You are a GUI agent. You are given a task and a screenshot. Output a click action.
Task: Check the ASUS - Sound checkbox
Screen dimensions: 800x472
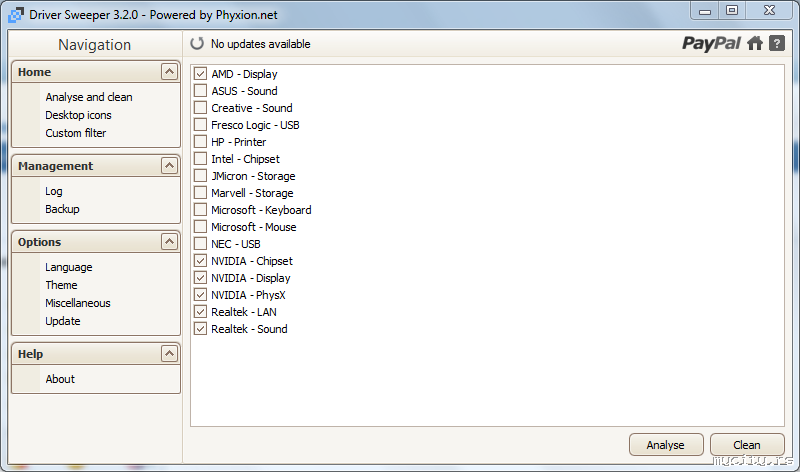[201, 91]
